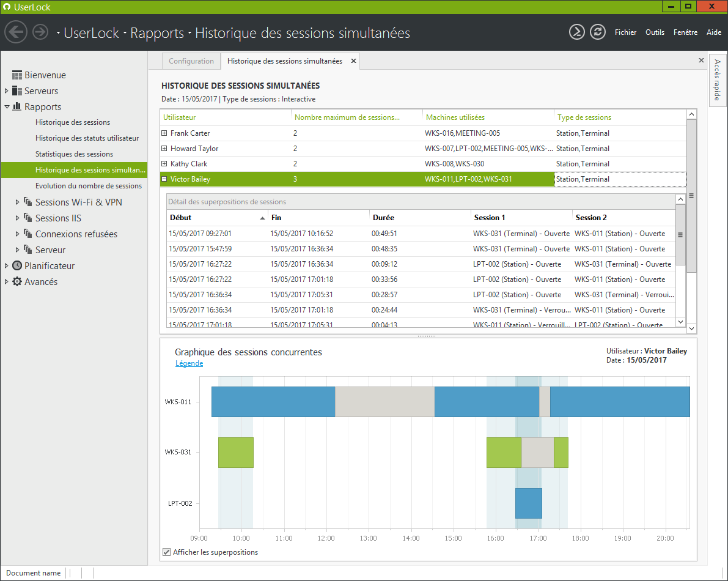Image resolution: width=728 pixels, height=581 pixels.
Task: Open the Accès rapide side tab
Action: coord(718,80)
